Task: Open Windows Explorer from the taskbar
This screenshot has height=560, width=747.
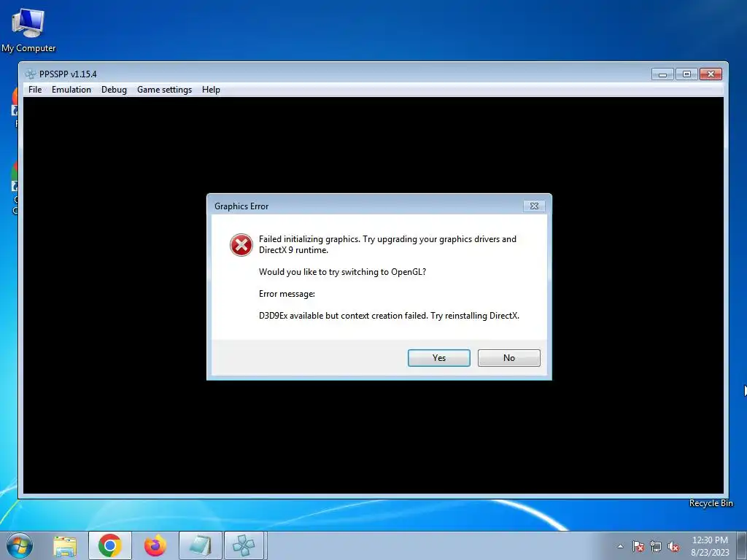Action: [x=65, y=545]
